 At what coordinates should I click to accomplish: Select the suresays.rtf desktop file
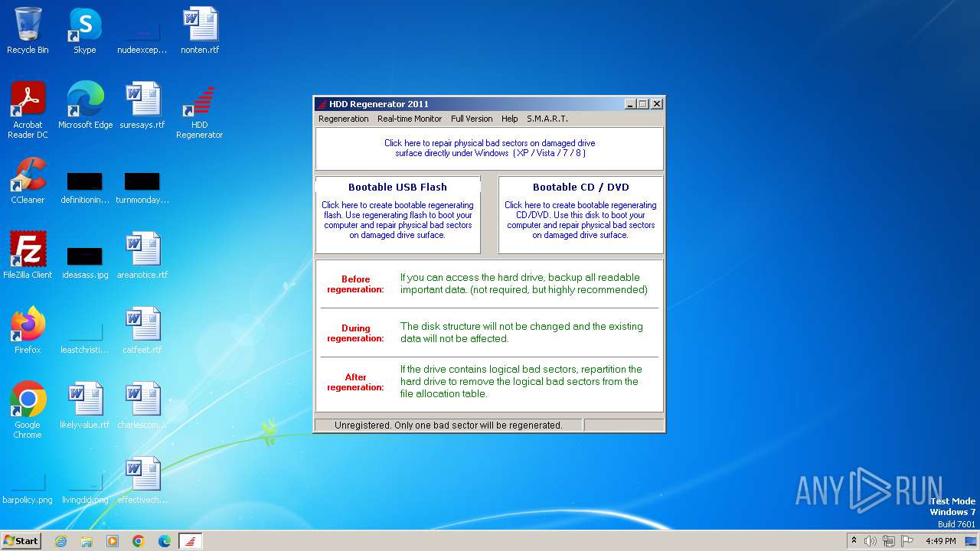point(142,106)
